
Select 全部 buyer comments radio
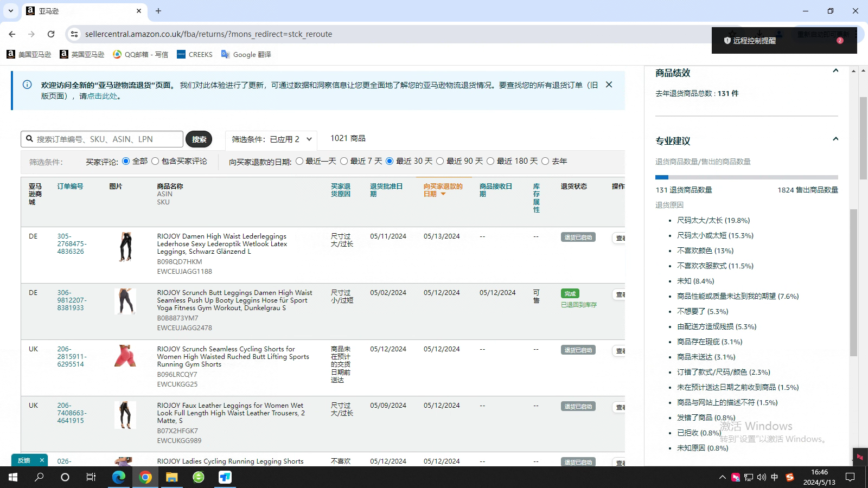(x=126, y=161)
